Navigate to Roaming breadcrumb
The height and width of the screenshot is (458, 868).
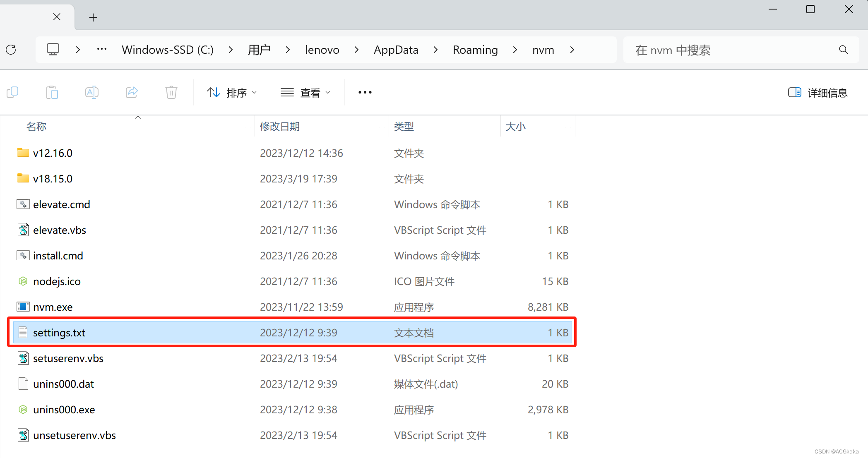pos(475,50)
